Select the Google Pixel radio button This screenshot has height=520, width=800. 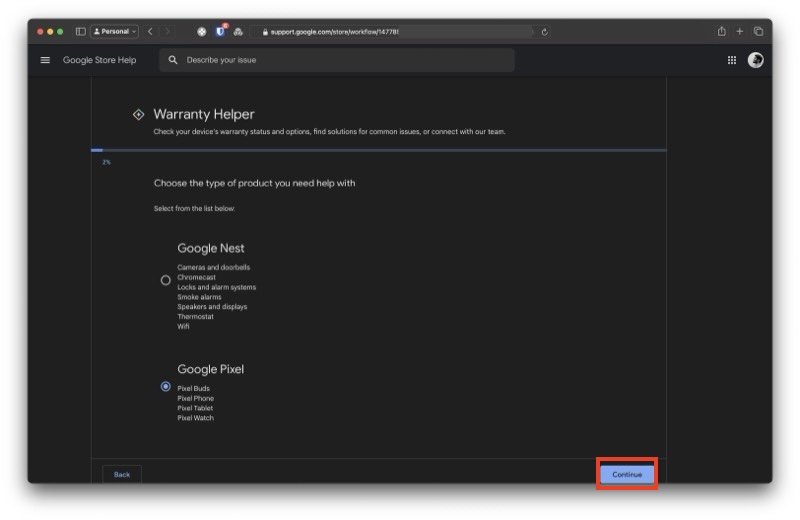click(x=165, y=387)
